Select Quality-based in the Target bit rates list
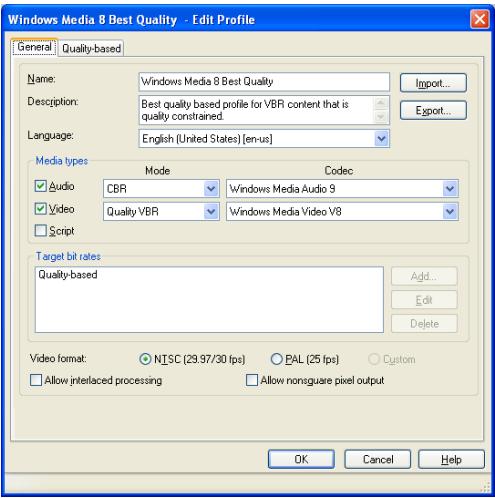Screen dimensions: 495x498 [x=68, y=275]
